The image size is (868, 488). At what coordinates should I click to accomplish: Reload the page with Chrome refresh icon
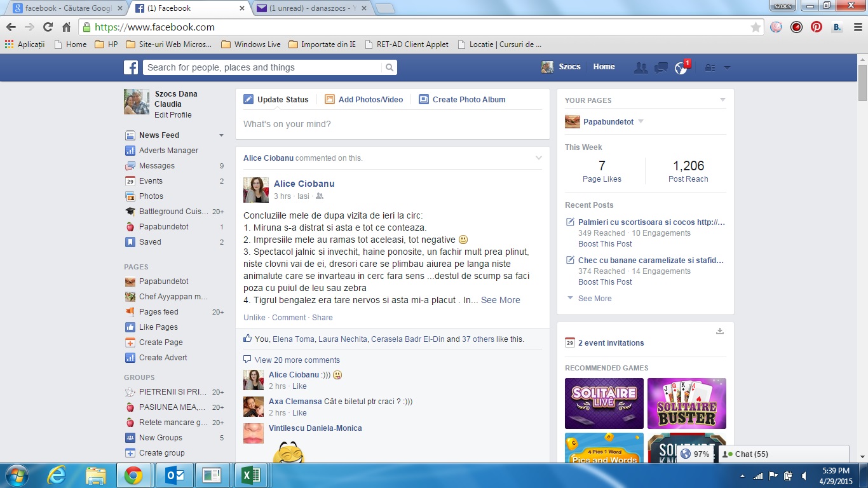tap(48, 27)
